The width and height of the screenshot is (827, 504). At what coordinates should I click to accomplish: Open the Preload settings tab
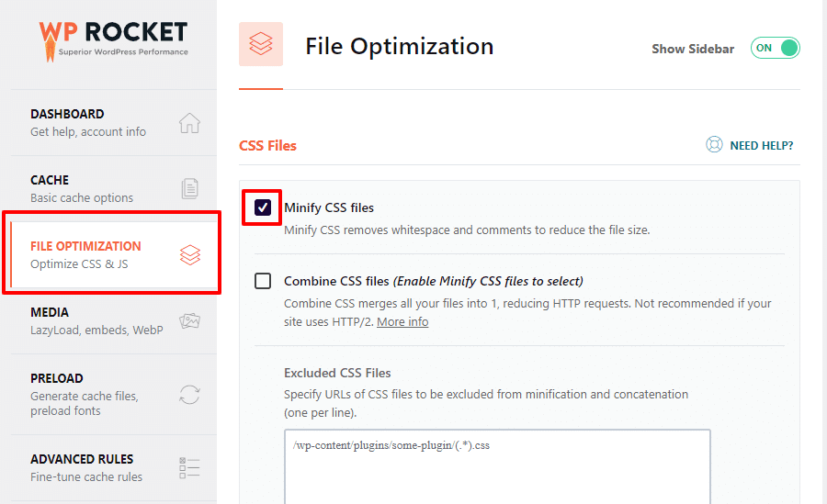pos(113,395)
